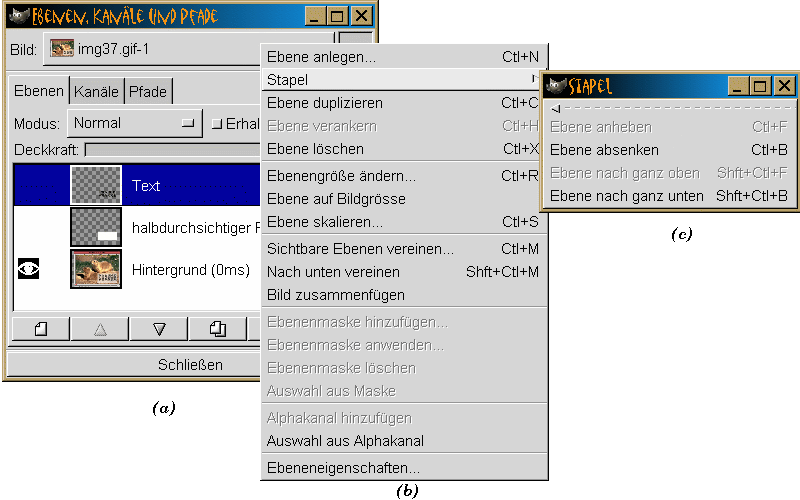
Task: Select the Hintergrund (0ms) layer name
Action: [191, 270]
